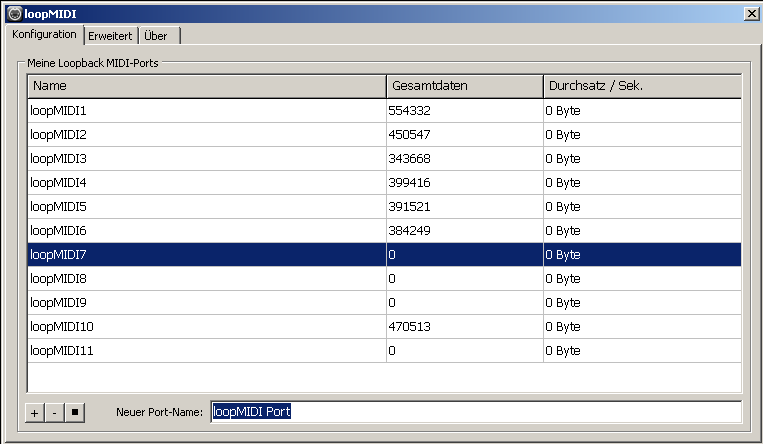Sort by the Name column header
This screenshot has height=444, width=763.
[x=207, y=86]
